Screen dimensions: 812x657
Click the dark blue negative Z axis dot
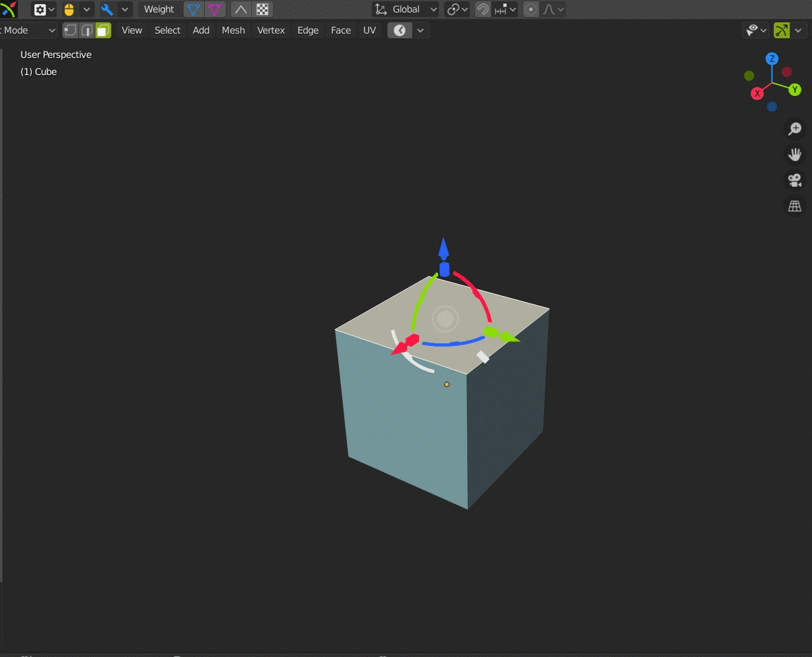[772, 107]
